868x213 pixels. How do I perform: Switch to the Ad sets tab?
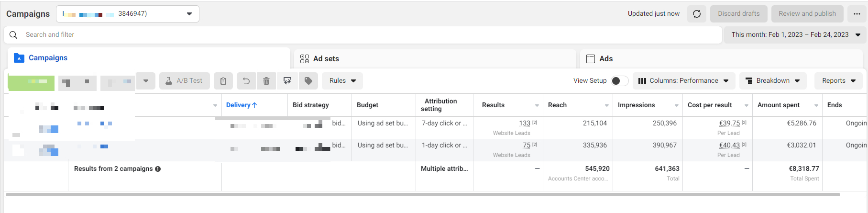click(x=435, y=59)
